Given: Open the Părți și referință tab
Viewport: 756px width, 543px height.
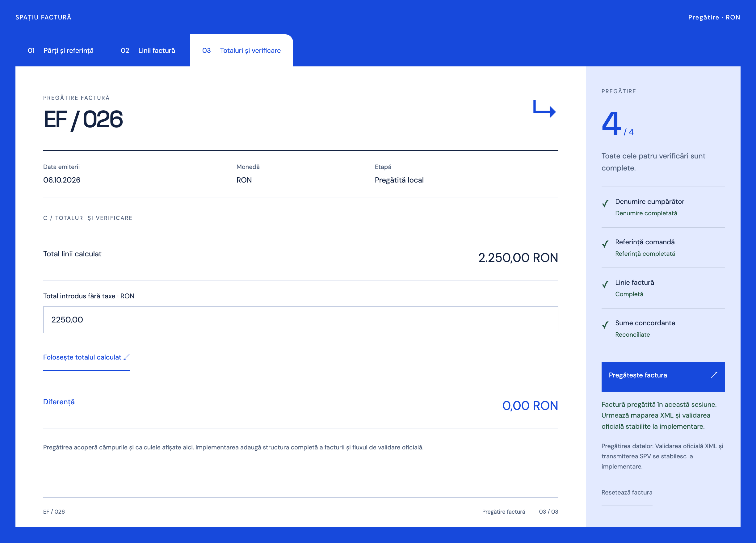Looking at the screenshot, I should 61,50.
